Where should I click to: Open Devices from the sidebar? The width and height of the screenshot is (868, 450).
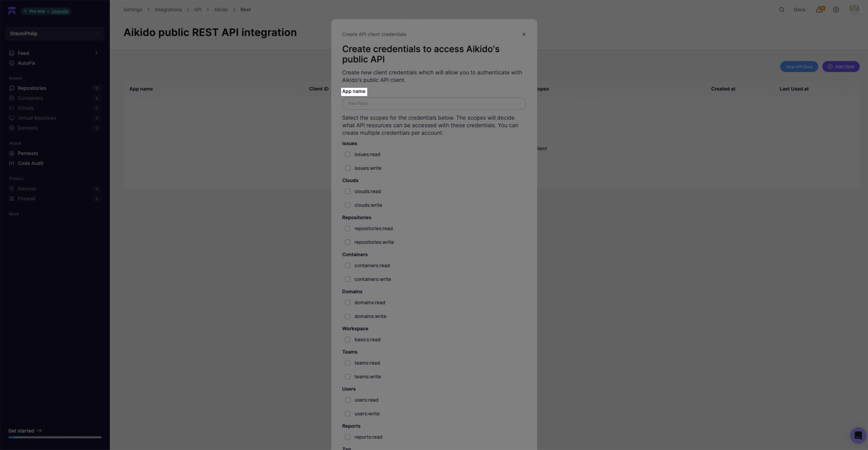coord(27,189)
